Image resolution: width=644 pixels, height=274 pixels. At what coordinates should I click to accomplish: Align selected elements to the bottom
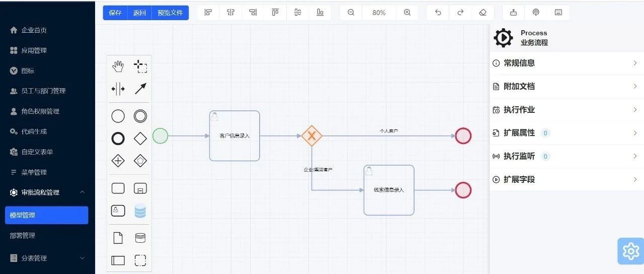(x=320, y=13)
